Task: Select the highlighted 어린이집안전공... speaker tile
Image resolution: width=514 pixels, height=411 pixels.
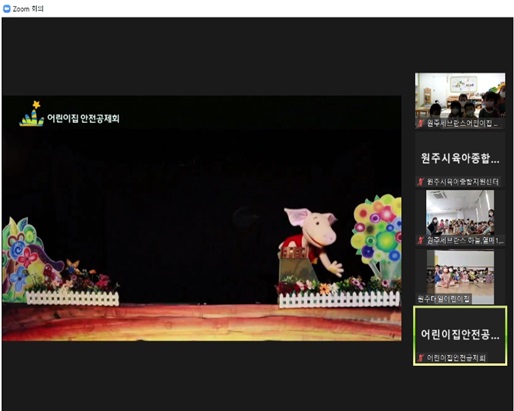Action: tap(460, 336)
